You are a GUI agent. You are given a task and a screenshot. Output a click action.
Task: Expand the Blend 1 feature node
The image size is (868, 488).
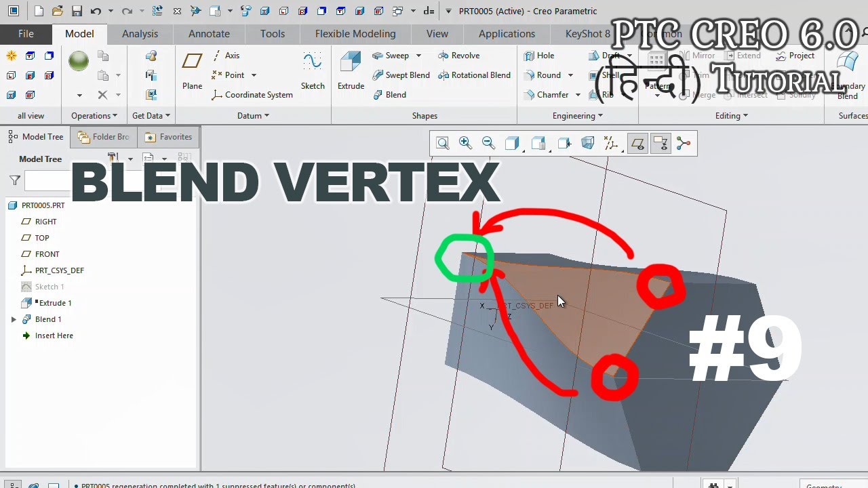coord(14,319)
